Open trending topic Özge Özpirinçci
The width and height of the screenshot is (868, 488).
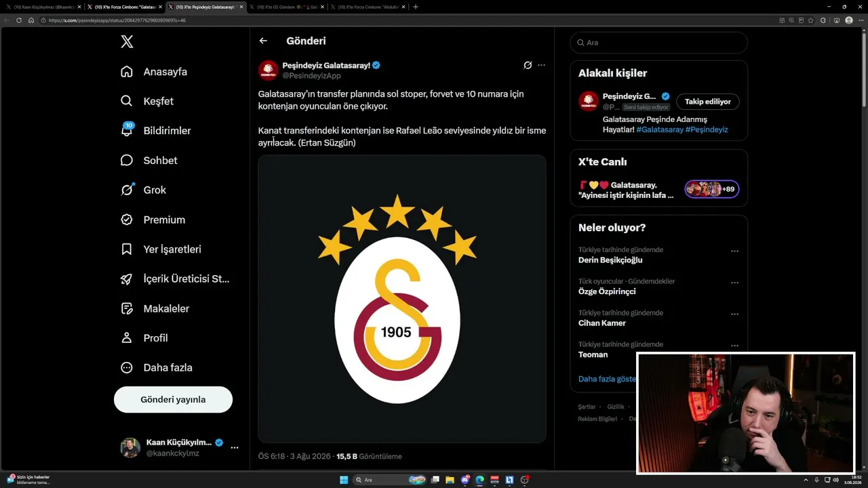pyautogui.click(x=607, y=291)
